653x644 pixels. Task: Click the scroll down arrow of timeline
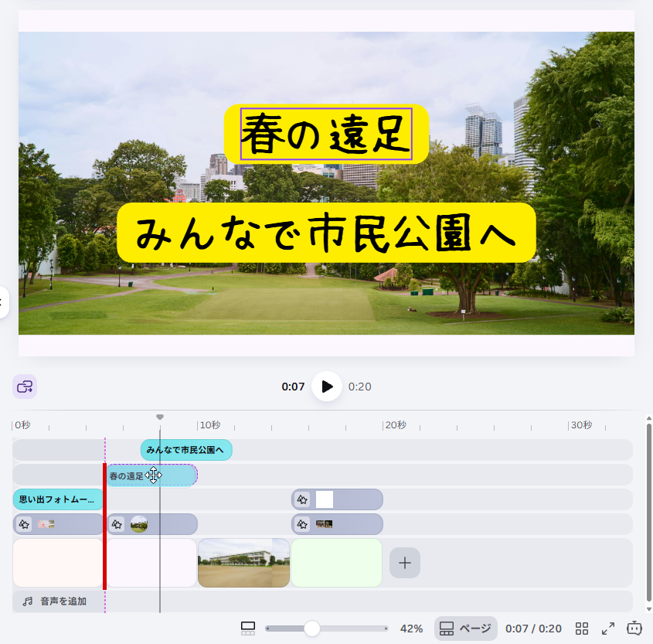648,609
